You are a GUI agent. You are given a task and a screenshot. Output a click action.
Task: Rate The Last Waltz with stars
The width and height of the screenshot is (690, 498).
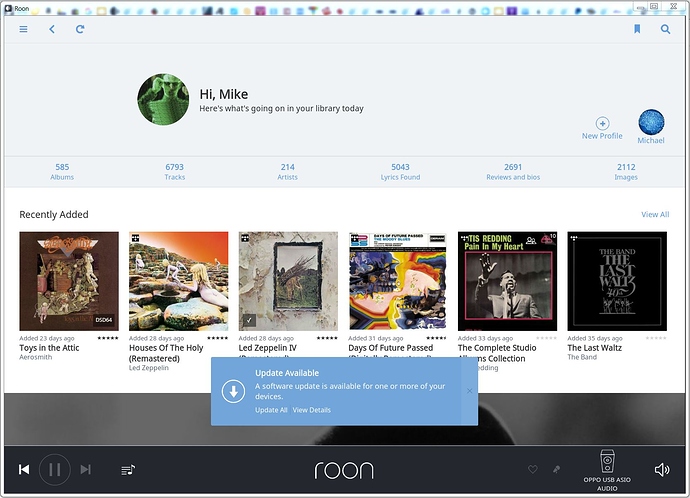(x=656, y=338)
